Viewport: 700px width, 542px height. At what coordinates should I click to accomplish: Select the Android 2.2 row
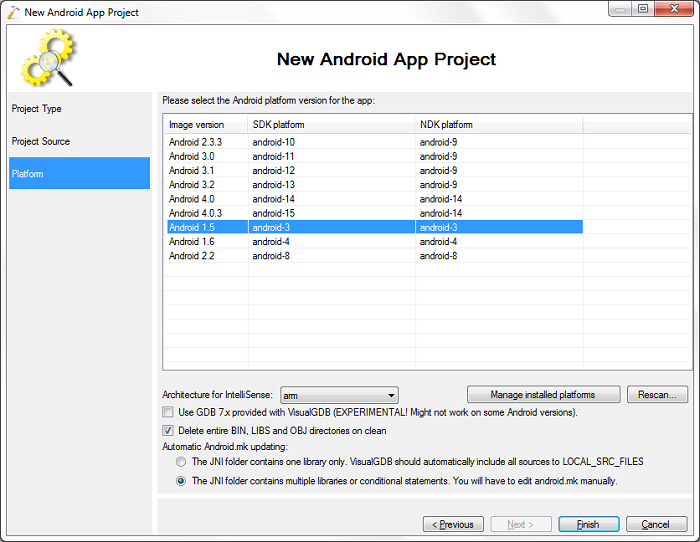pyautogui.click(x=375, y=256)
